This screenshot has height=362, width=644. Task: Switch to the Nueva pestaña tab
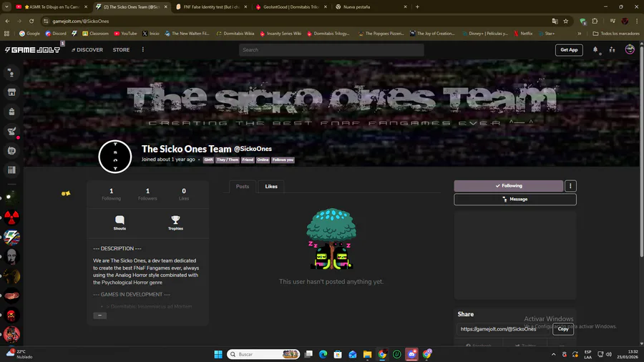[x=371, y=7]
